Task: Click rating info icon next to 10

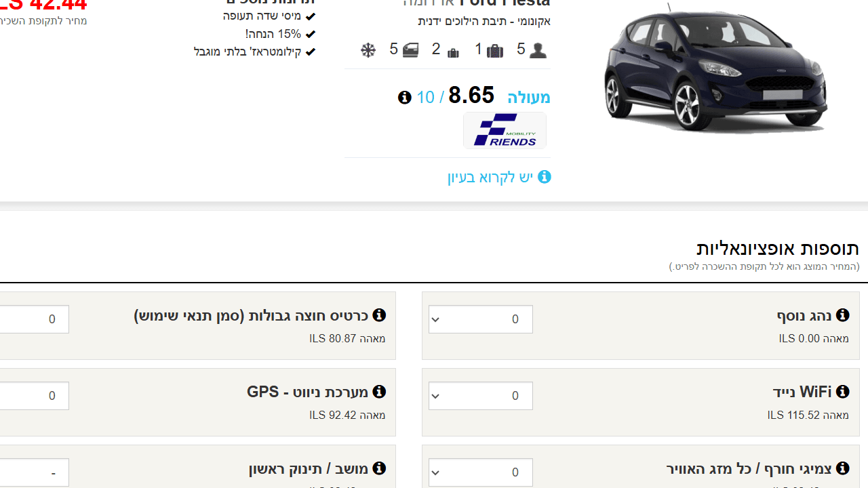Action: coord(405,98)
